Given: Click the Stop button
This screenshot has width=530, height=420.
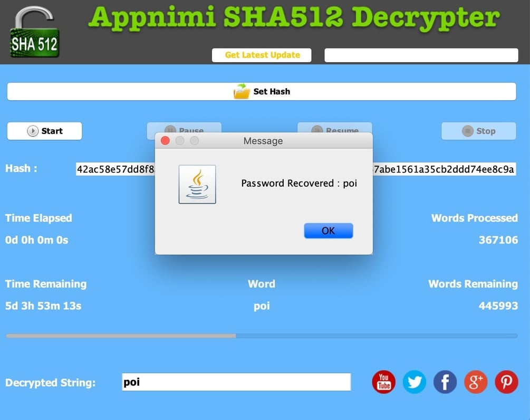Looking at the screenshot, I should [479, 131].
